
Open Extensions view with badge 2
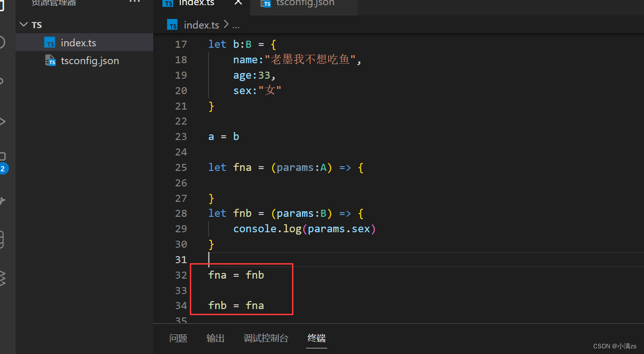[3, 162]
